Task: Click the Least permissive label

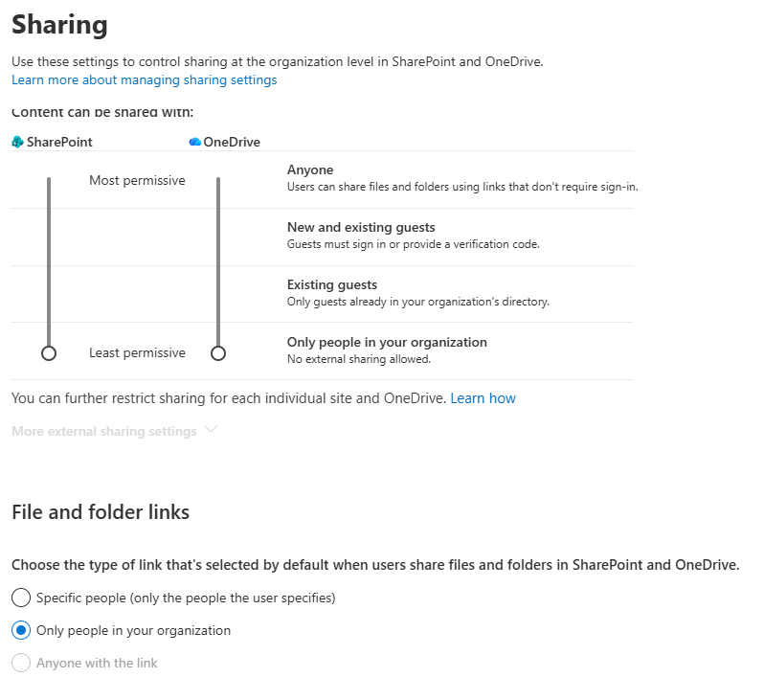Action: pos(137,352)
